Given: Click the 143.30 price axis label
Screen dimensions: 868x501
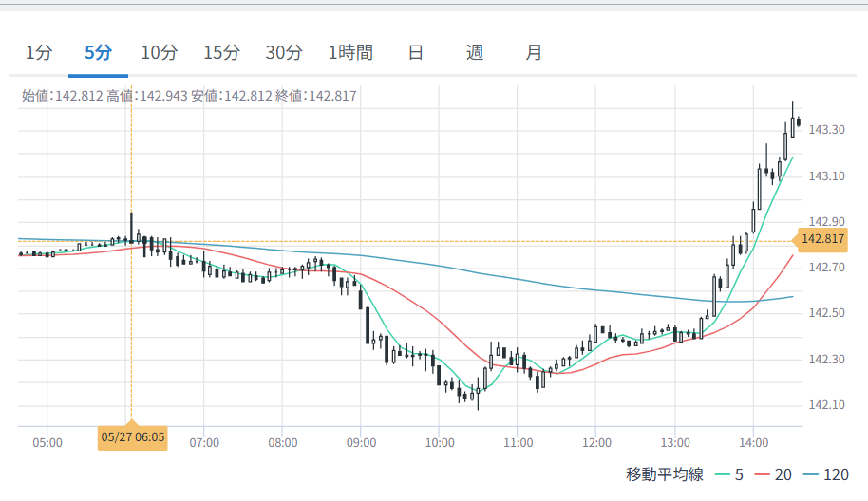Looking at the screenshot, I should (826, 130).
